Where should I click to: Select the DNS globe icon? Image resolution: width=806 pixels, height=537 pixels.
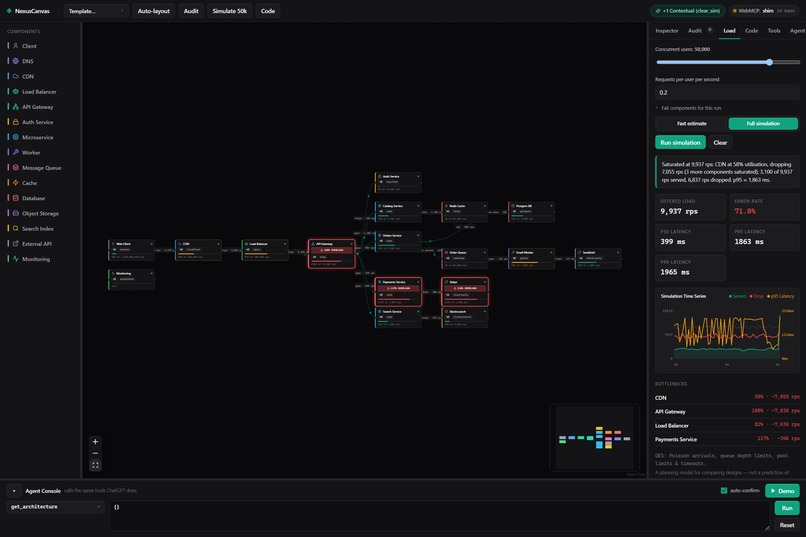pyautogui.click(x=15, y=61)
